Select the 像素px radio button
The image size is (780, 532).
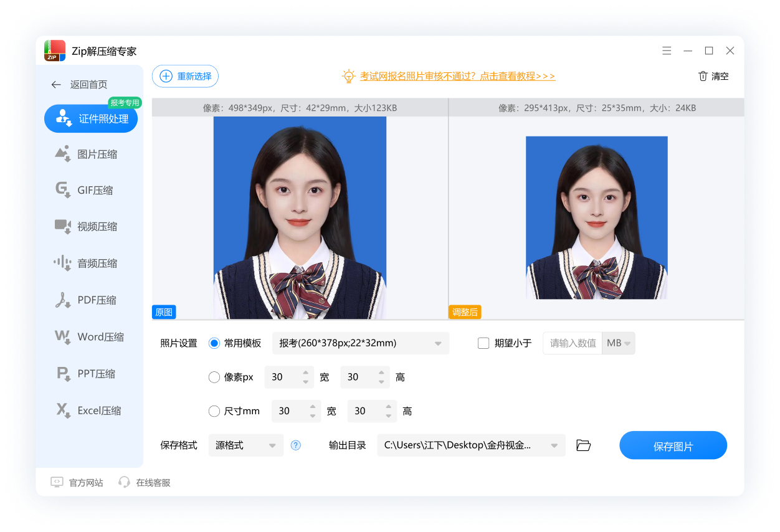pos(214,377)
